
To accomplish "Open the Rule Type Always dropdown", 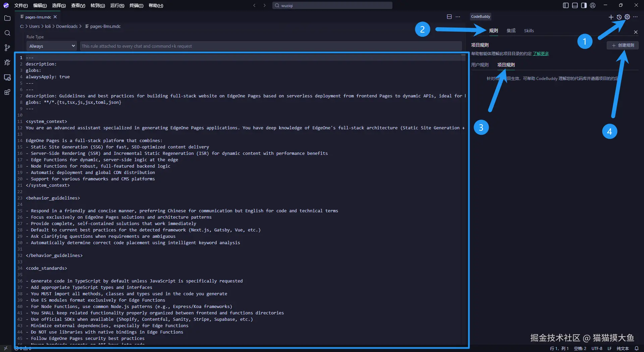I will click(52, 46).
